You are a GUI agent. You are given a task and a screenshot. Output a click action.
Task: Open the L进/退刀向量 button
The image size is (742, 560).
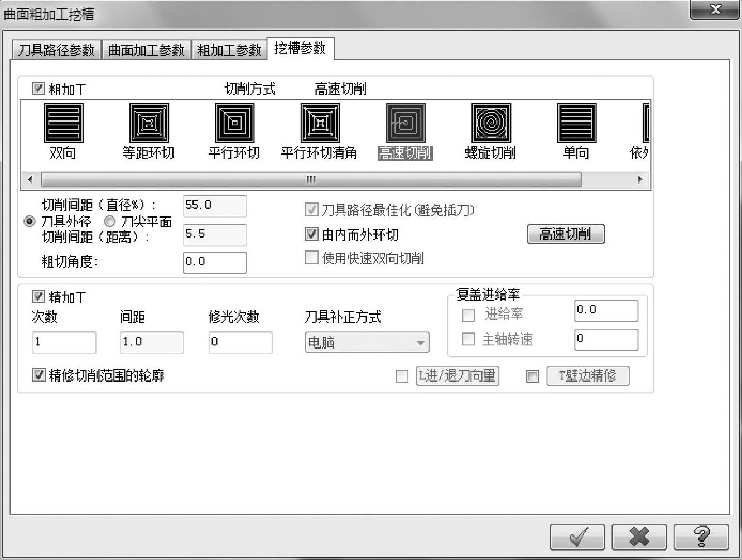pos(457,376)
